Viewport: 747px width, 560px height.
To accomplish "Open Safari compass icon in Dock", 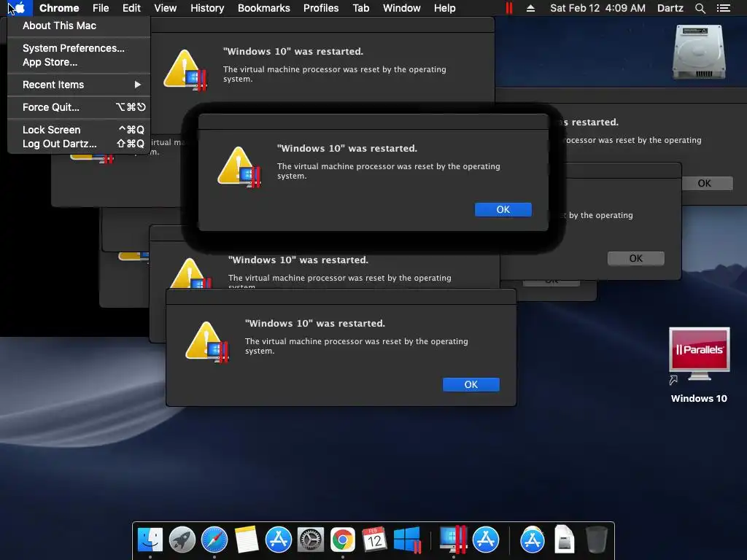I will [x=214, y=540].
